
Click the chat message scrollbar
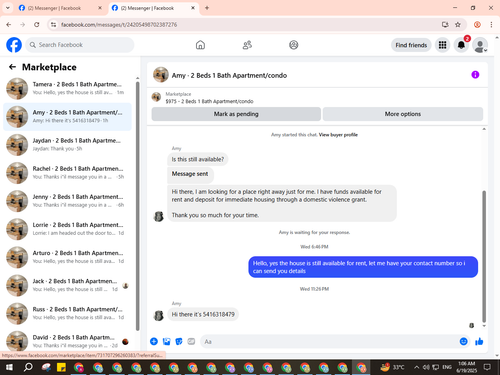click(x=484, y=257)
